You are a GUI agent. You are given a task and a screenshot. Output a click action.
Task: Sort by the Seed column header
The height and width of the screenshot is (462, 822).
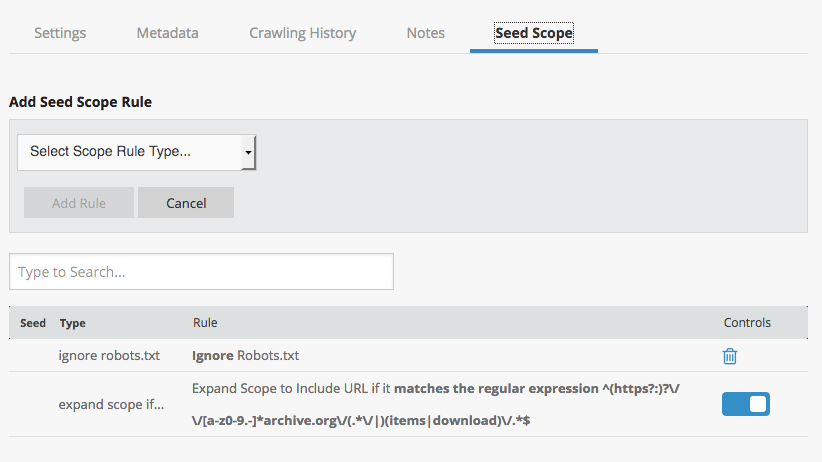33,323
